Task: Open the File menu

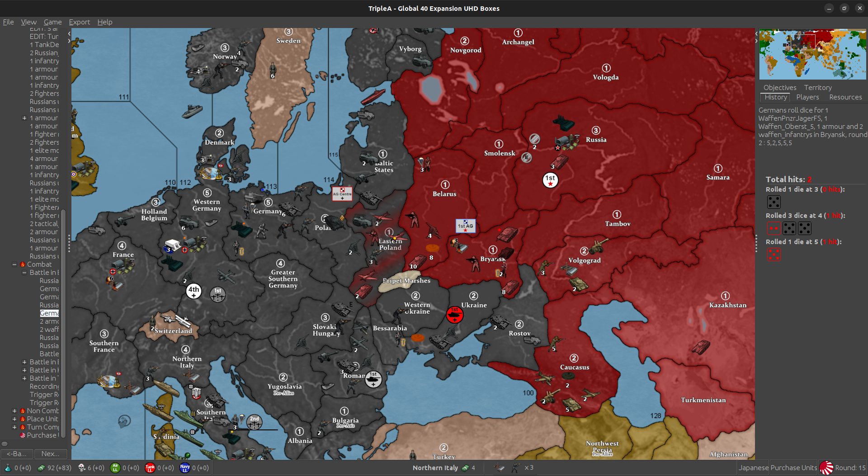Action: (x=8, y=22)
